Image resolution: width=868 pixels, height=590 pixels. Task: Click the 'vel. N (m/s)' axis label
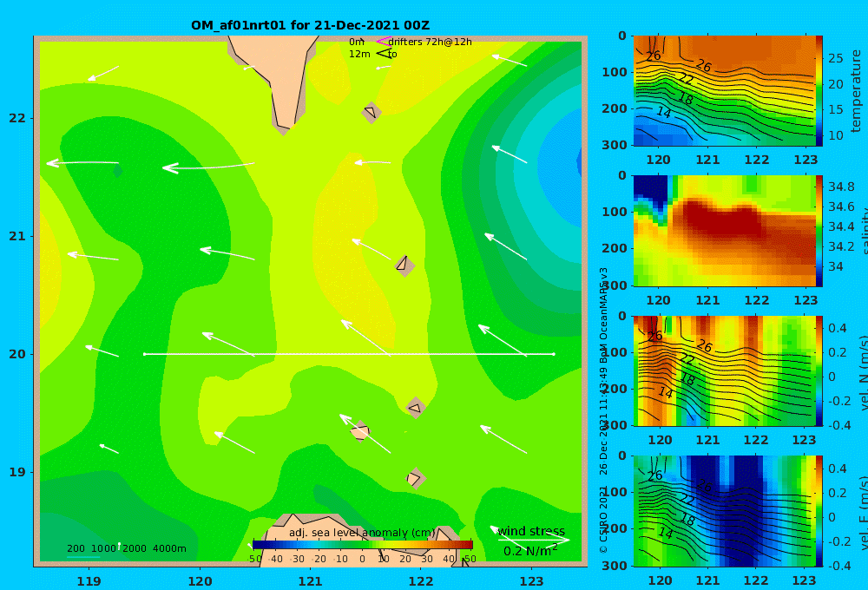(x=863, y=372)
